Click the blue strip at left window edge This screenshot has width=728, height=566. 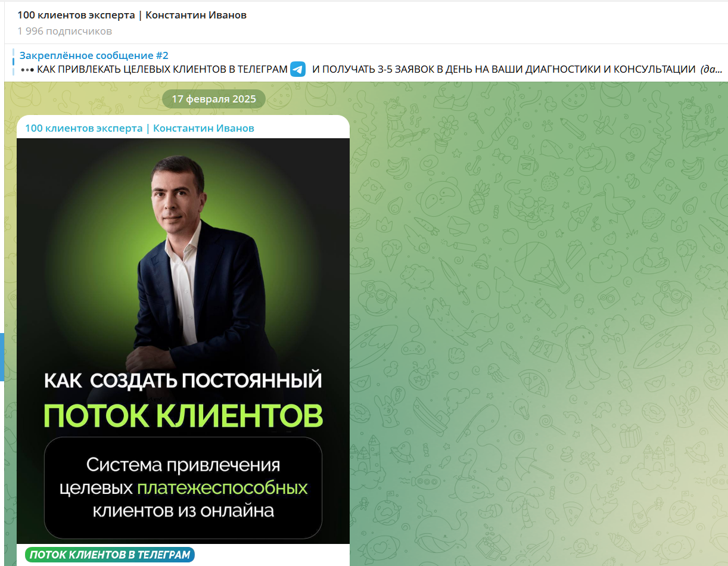[x=2, y=356]
